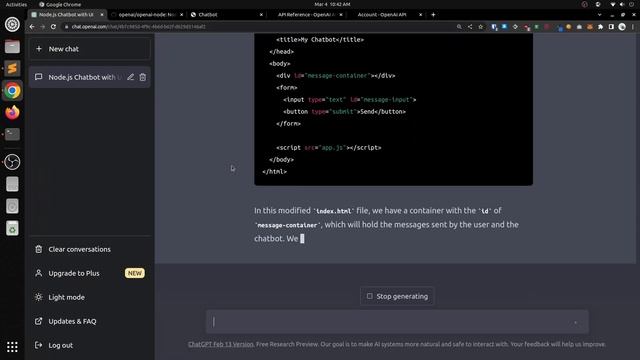Screen dimensions: 640x360
Task: Go forward in browser history
Action: 42,27
